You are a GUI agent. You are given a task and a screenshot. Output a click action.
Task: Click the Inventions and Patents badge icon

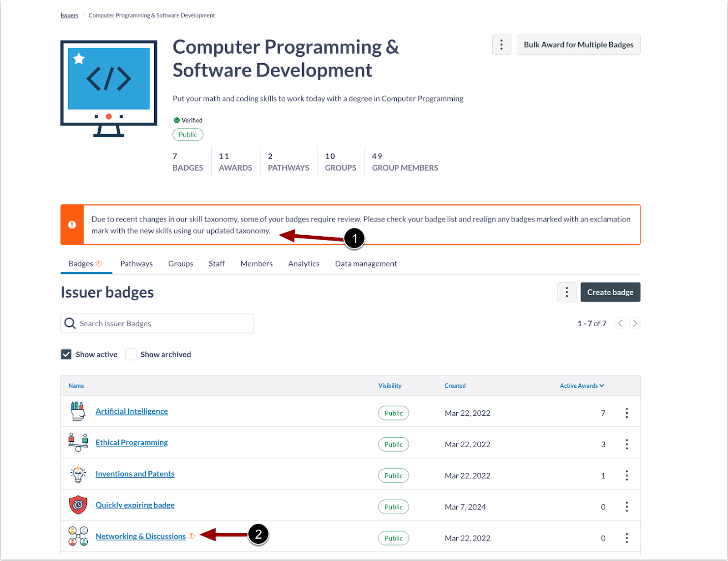point(78,474)
